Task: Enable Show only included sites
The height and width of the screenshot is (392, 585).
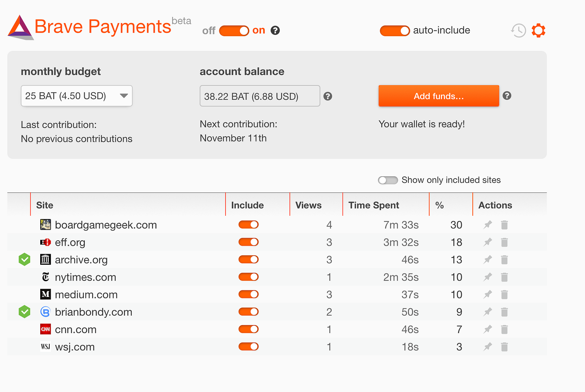Action: pos(388,180)
